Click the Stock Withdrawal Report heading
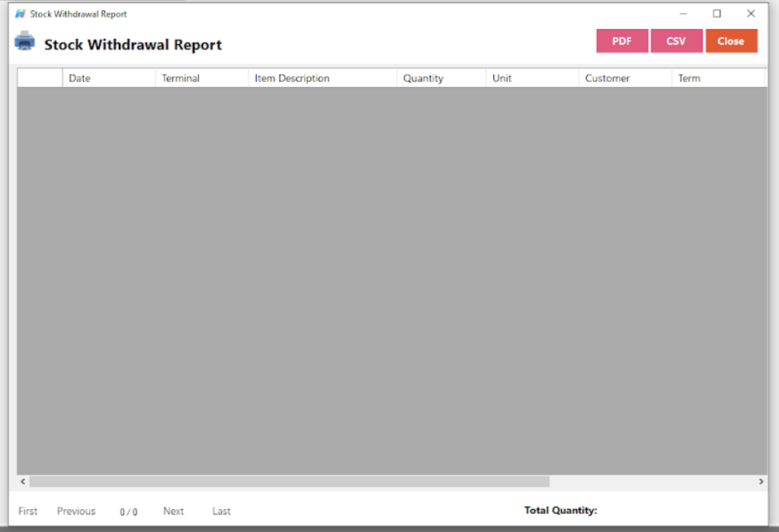 tap(133, 45)
